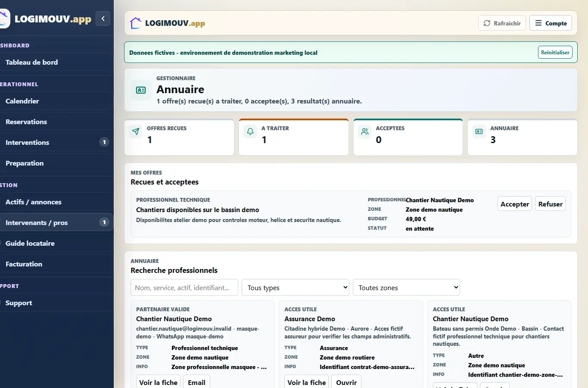Refuse the Chantiers disponibles offer
Viewport: 588px width, 388px height.
(x=550, y=204)
